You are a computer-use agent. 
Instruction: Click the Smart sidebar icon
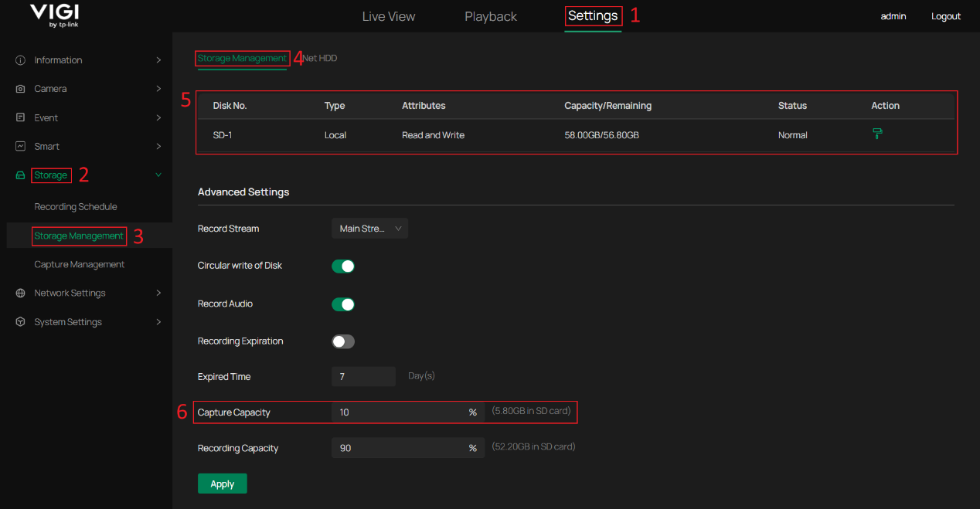pyautogui.click(x=19, y=145)
